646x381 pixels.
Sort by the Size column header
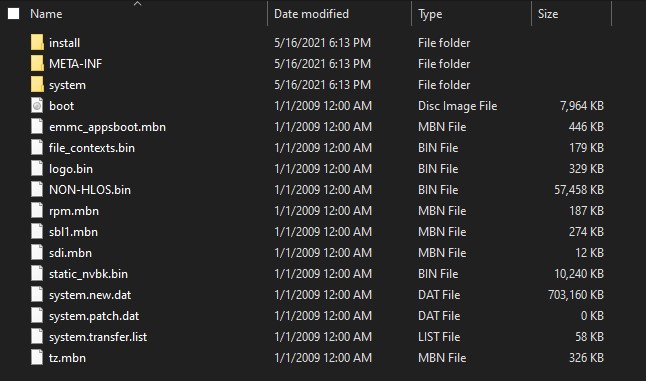(548, 14)
